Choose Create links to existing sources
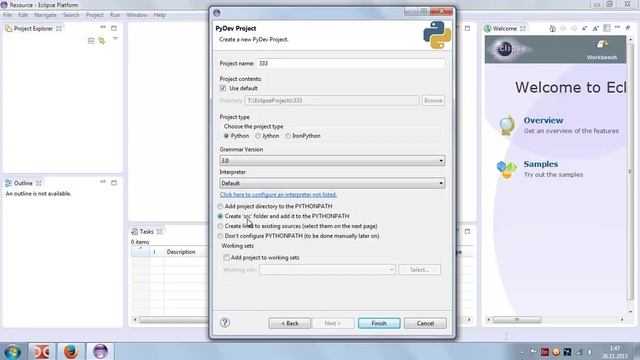Image resolution: width=640 pixels, height=360 pixels. click(220, 226)
